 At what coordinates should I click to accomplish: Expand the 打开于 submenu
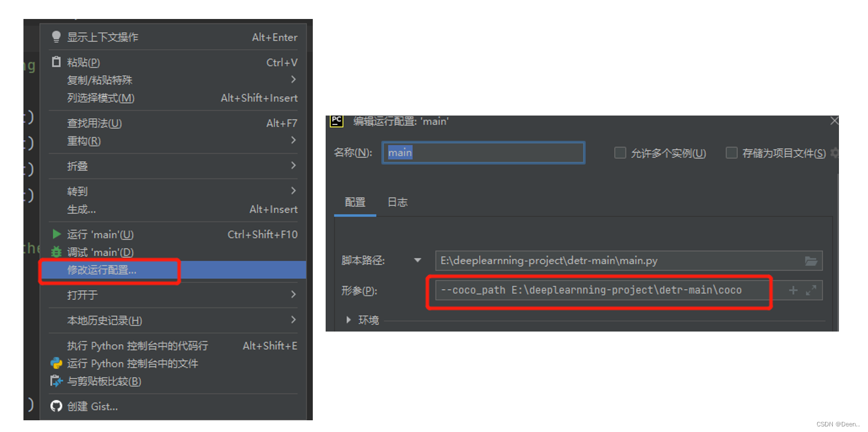click(x=294, y=294)
